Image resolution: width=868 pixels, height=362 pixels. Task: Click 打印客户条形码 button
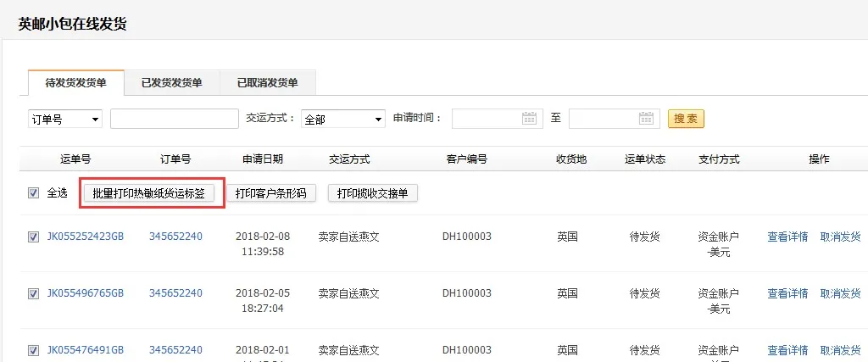click(270, 193)
